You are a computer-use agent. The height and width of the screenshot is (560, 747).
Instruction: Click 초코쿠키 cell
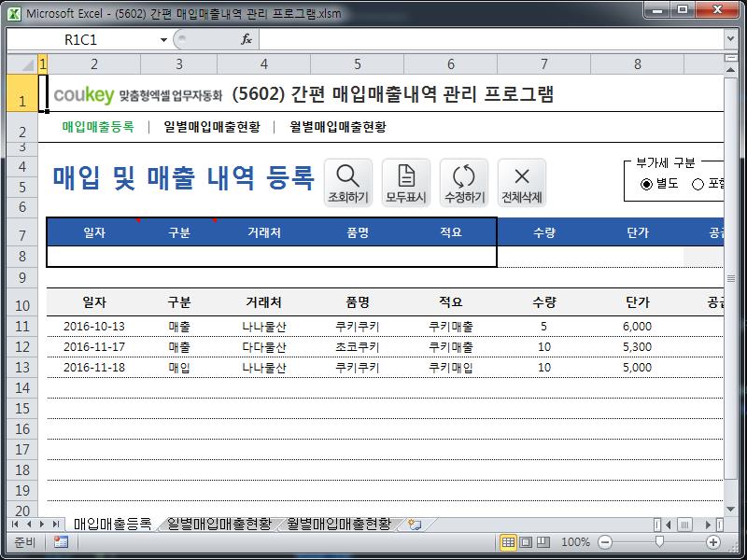358,347
